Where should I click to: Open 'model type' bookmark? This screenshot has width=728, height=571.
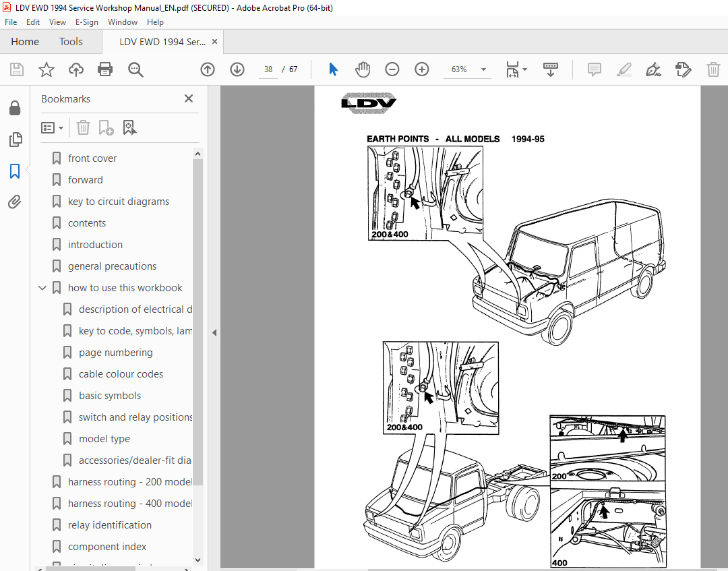(104, 439)
